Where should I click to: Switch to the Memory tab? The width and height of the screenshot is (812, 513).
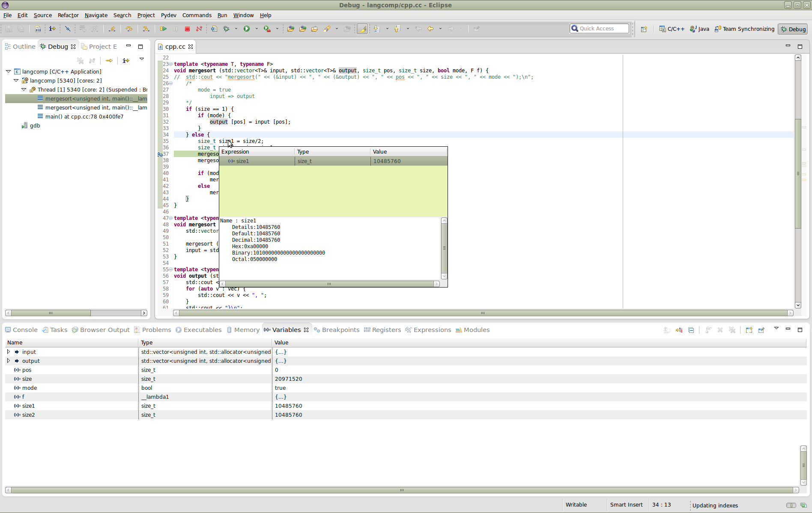pos(243,330)
